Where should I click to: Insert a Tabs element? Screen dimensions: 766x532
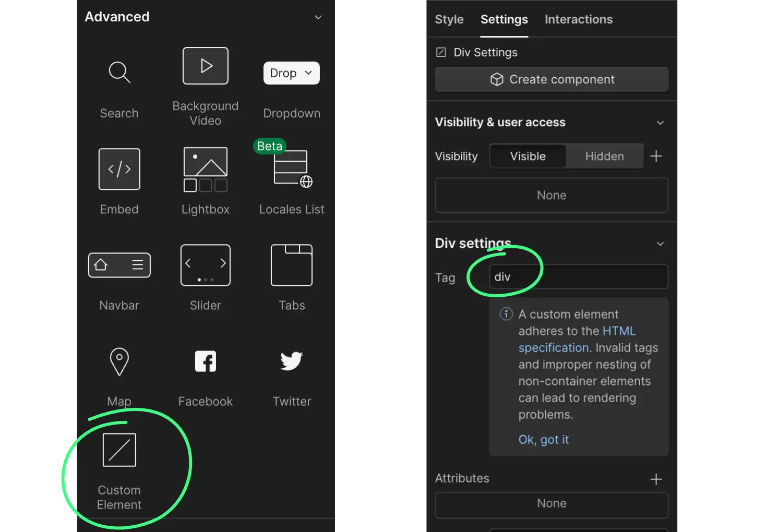point(292,265)
